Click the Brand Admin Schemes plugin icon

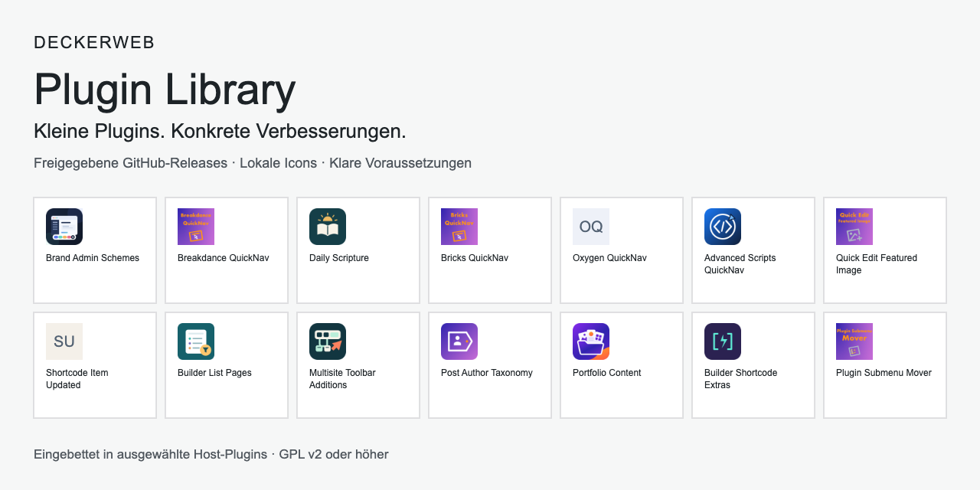(x=64, y=227)
